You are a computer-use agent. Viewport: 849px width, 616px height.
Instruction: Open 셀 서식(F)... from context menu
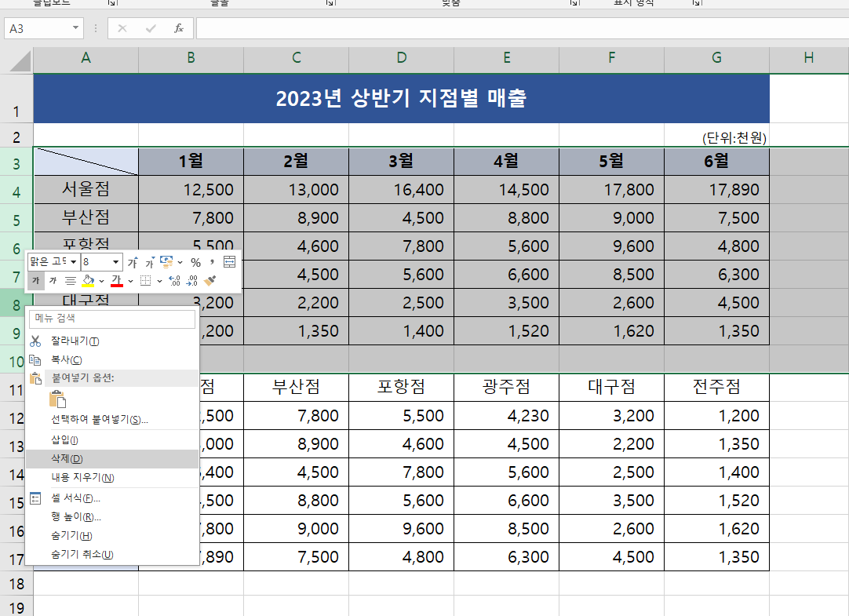click(x=112, y=498)
